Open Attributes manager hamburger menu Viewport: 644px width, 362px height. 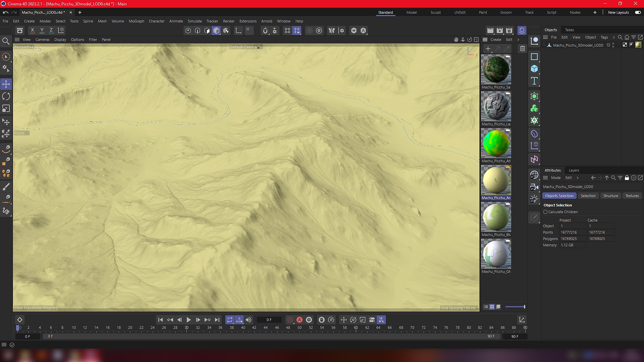(x=545, y=178)
